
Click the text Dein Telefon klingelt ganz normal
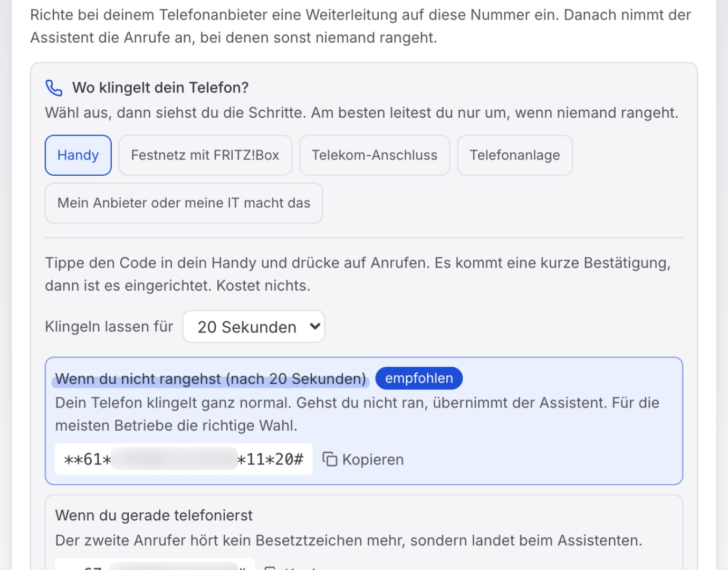(x=174, y=403)
